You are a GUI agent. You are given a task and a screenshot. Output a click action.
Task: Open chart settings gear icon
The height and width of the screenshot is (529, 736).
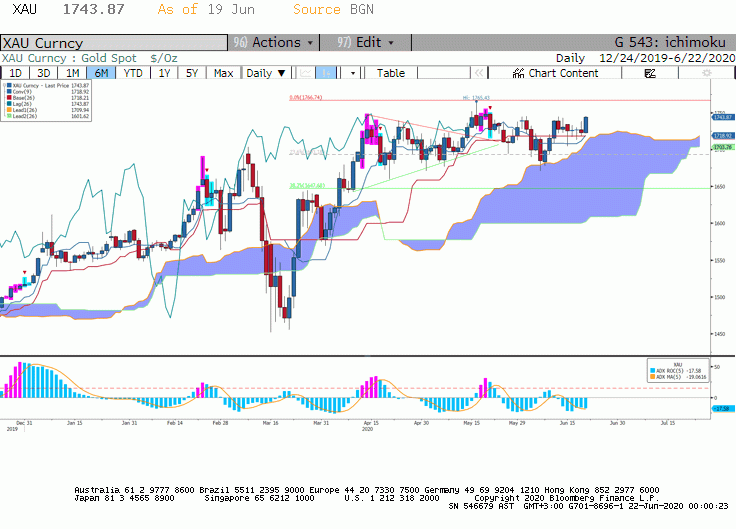[x=706, y=73]
